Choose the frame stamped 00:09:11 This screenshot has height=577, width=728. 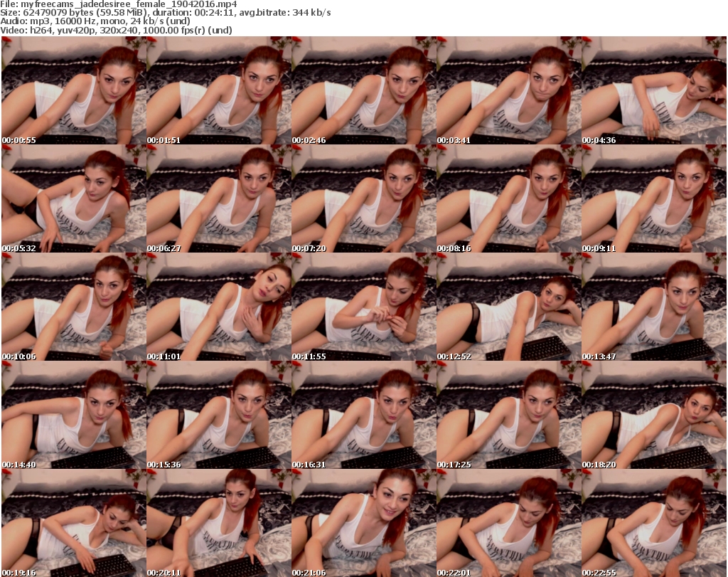[x=654, y=198]
